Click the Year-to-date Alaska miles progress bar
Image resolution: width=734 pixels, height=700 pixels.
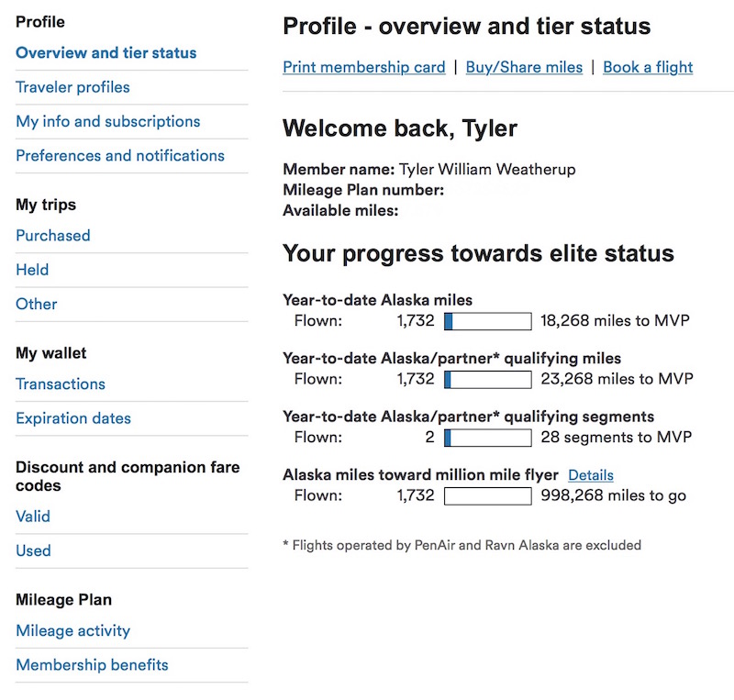488,322
